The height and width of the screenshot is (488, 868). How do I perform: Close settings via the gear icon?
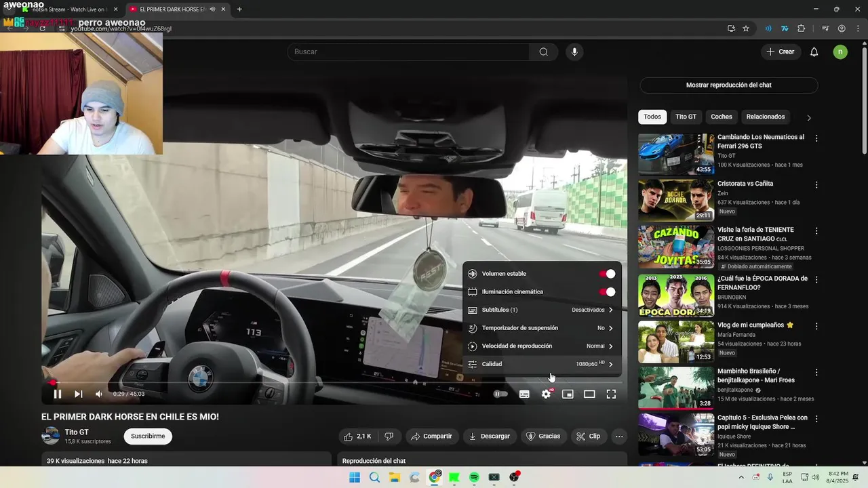tap(546, 394)
